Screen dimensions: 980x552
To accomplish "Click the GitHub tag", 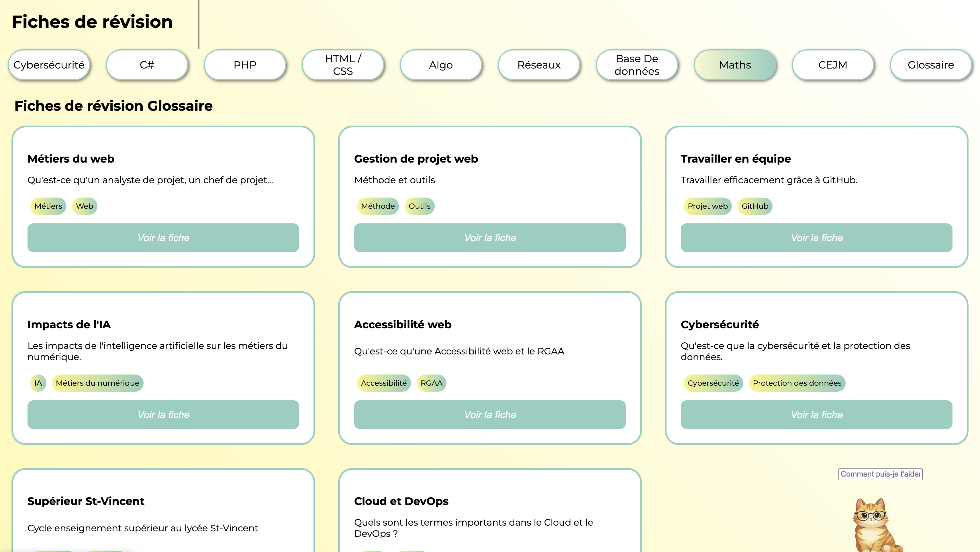I will tap(754, 206).
